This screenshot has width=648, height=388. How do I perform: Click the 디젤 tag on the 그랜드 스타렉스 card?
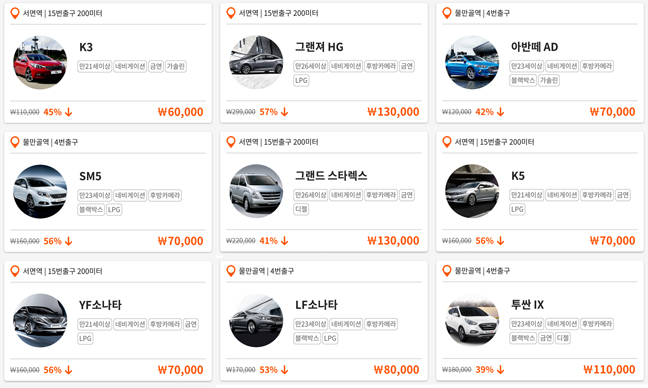[301, 209]
